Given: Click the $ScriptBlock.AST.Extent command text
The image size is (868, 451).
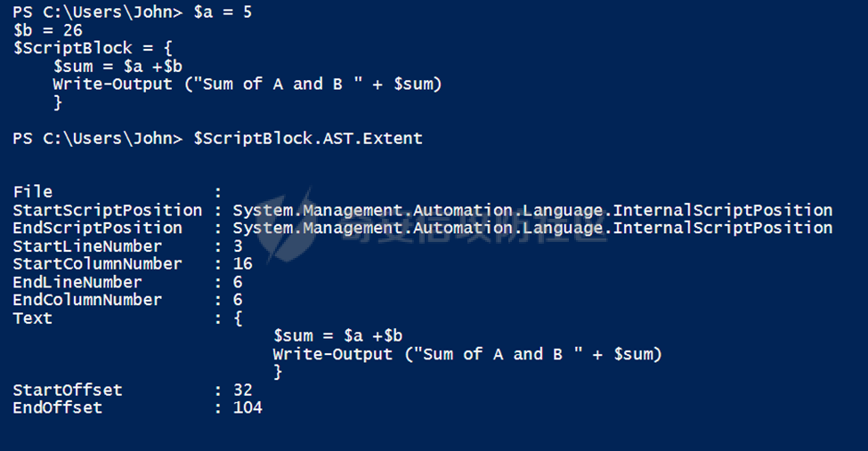Looking at the screenshot, I should click(x=308, y=139).
